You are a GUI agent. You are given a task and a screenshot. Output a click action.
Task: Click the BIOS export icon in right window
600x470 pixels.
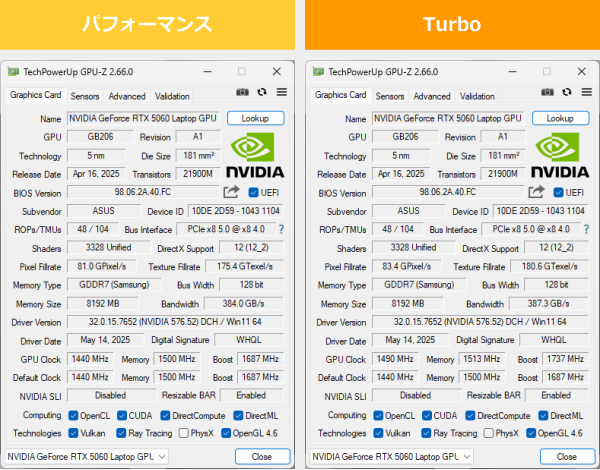537,192
